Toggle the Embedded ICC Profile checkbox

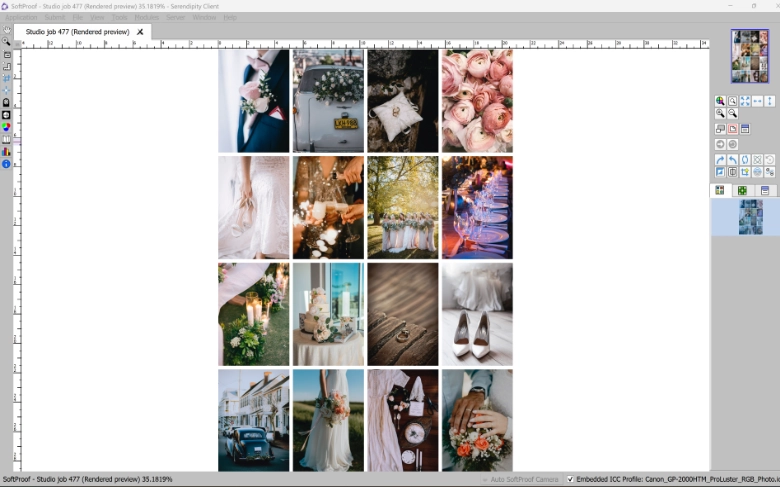click(x=570, y=480)
